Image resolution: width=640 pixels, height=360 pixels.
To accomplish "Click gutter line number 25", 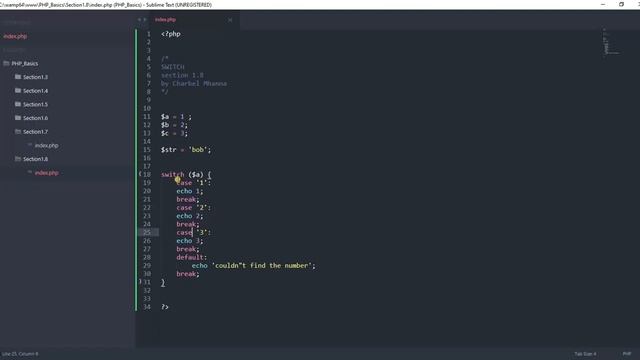I will [147, 232].
